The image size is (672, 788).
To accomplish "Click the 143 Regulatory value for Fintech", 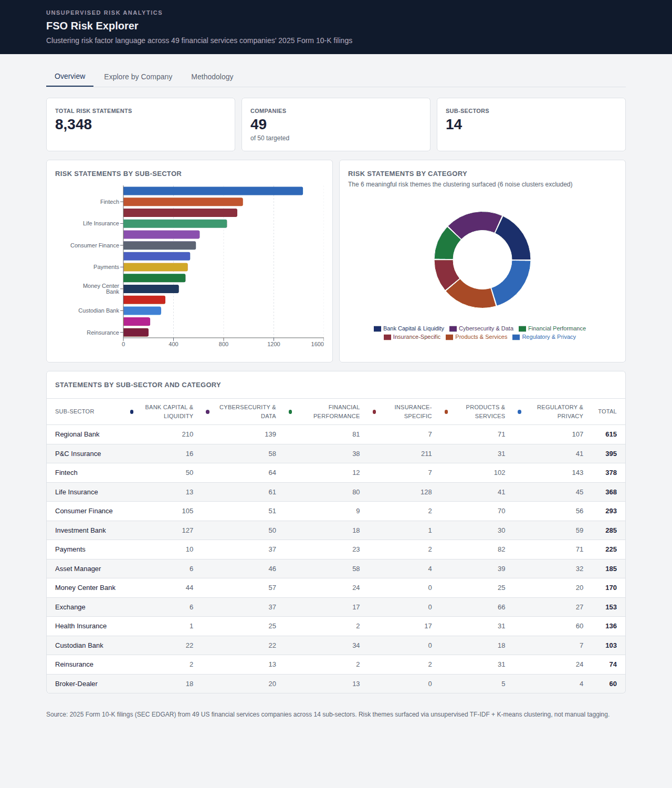I will tap(577, 473).
